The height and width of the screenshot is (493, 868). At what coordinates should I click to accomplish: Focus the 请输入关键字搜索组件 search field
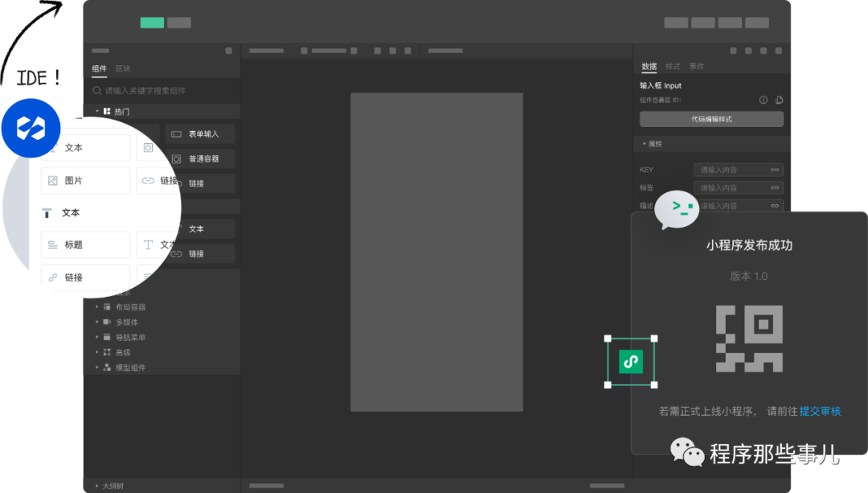coord(162,91)
